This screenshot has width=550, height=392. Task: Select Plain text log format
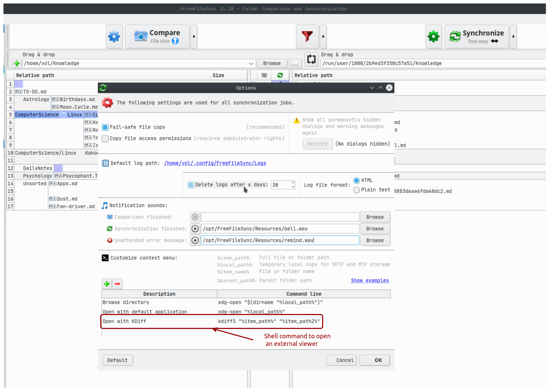pyautogui.click(x=356, y=190)
